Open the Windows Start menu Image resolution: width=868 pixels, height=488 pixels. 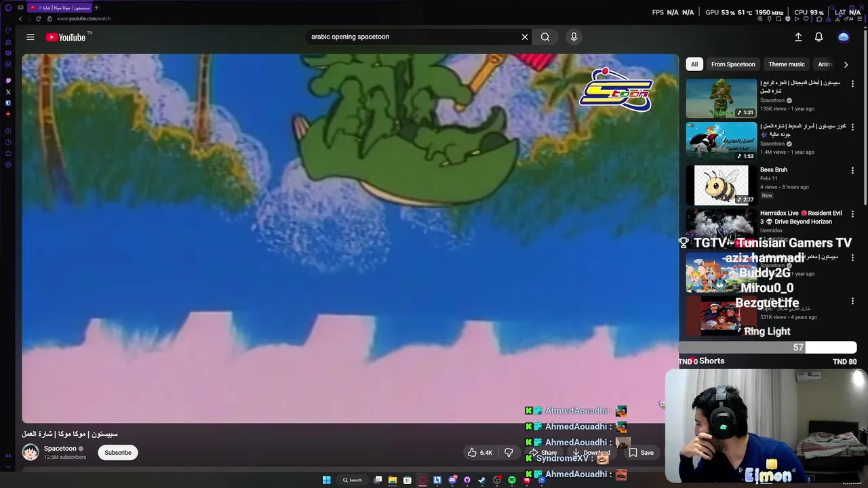326,480
